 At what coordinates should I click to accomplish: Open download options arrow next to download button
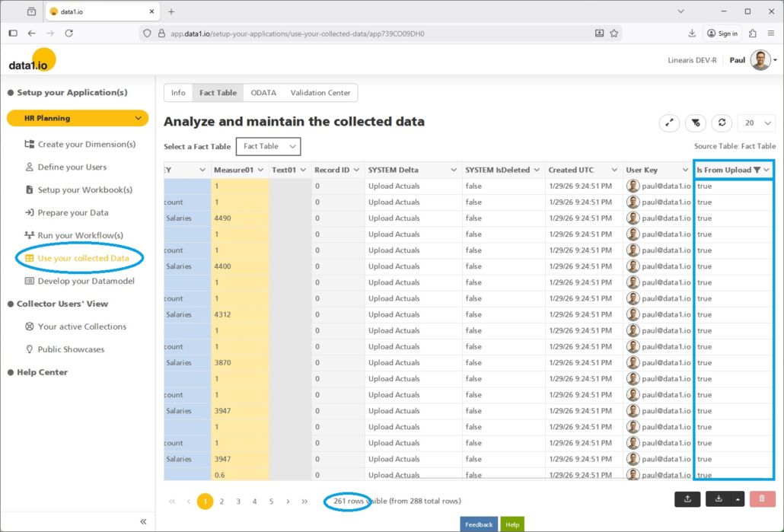point(737,499)
